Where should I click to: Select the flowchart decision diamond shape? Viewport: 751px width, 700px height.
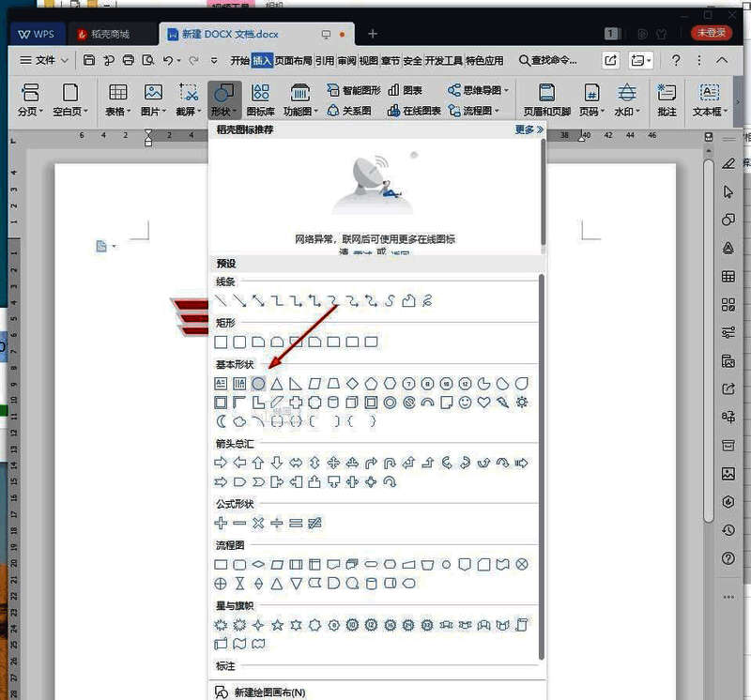tap(258, 564)
